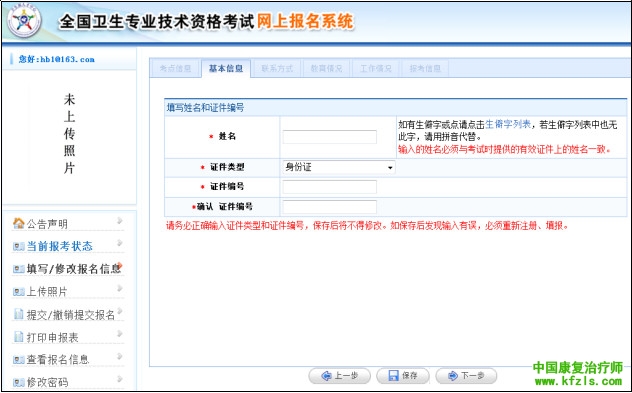Image resolution: width=632 pixels, height=393 pixels.
Task: Click the icon beside 当前报考状态
Action: [19, 246]
